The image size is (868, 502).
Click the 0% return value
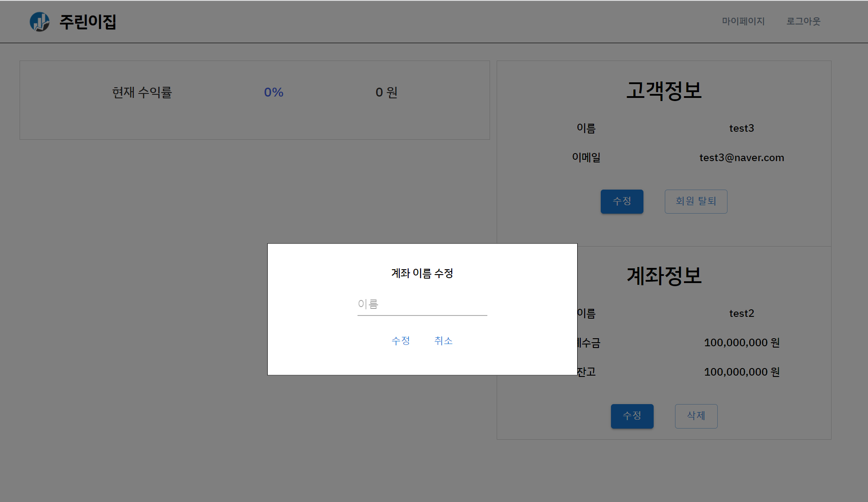click(273, 92)
